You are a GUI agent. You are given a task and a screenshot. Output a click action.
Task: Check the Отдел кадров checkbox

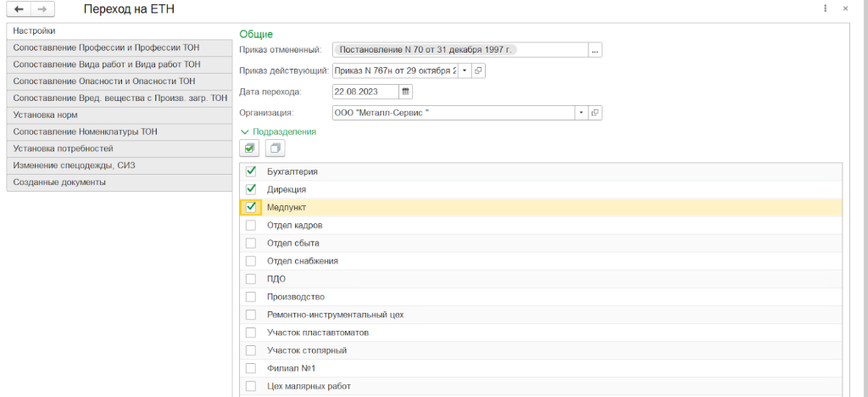click(x=251, y=226)
